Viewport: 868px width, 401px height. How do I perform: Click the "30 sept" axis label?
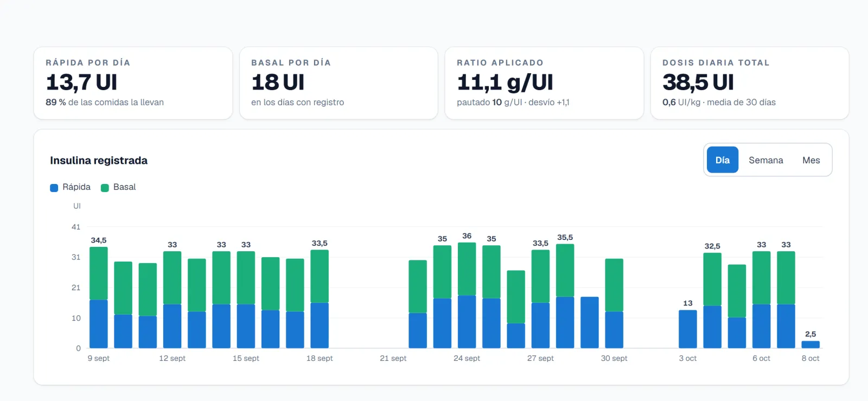pyautogui.click(x=614, y=358)
